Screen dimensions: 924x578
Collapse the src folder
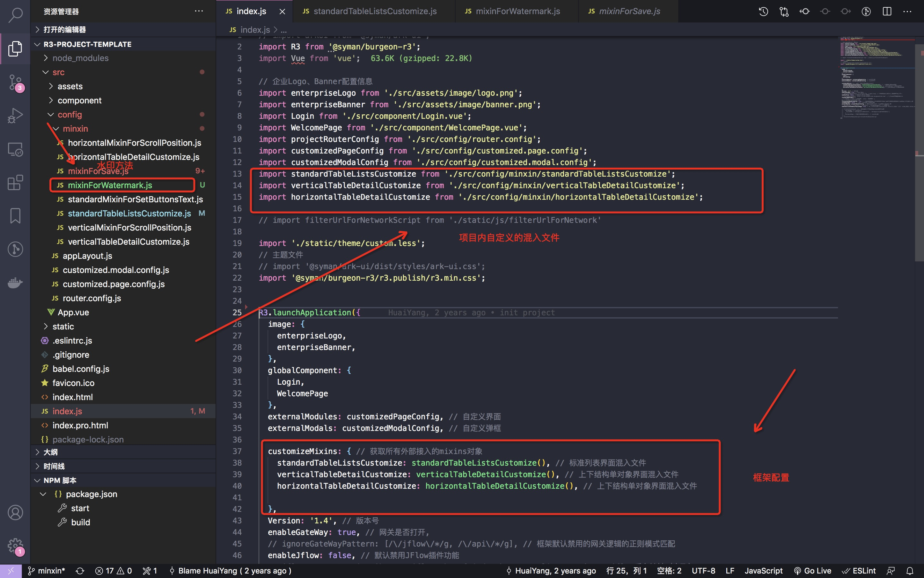pos(123,72)
